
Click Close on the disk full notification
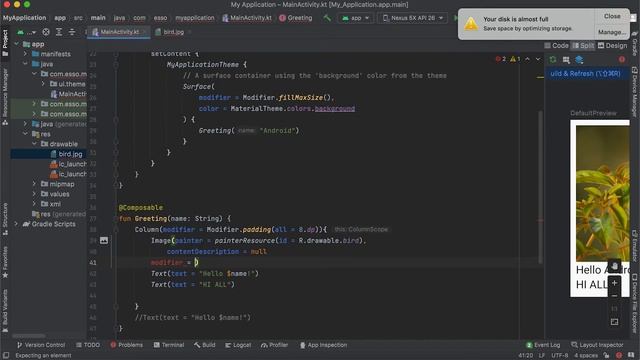(612, 16)
